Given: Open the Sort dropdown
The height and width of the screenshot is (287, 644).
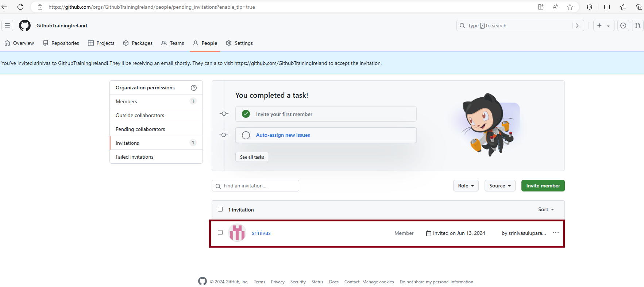Looking at the screenshot, I should pyautogui.click(x=546, y=209).
